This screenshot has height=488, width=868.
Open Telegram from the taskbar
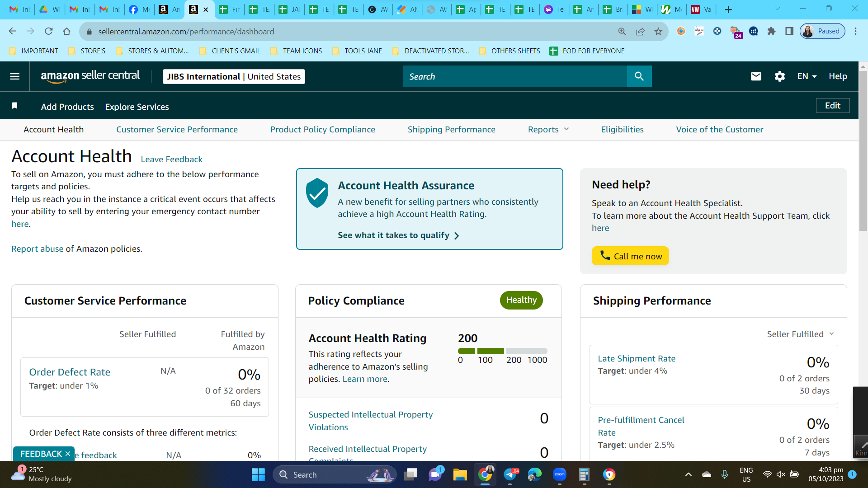[x=510, y=474]
